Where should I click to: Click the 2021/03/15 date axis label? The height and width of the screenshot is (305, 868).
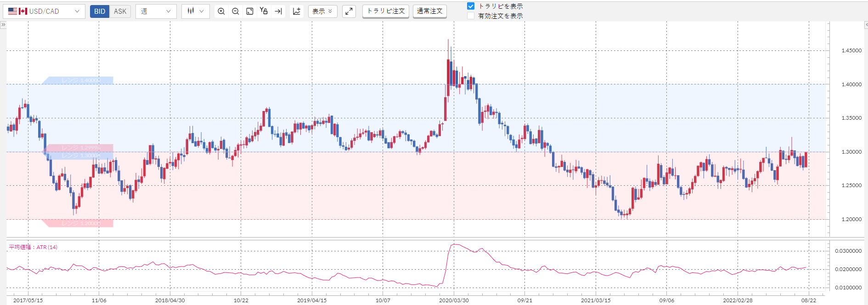(596, 301)
